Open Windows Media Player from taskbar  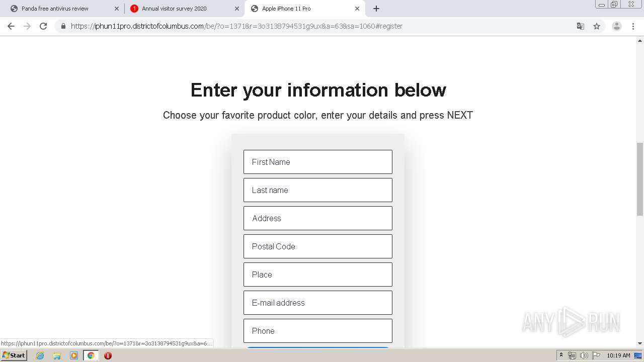pyautogui.click(x=74, y=355)
